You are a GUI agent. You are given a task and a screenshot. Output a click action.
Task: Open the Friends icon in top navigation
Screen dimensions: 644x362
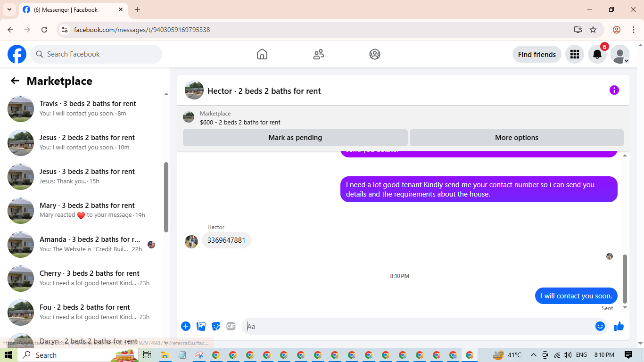pyautogui.click(x=319, y=54)
